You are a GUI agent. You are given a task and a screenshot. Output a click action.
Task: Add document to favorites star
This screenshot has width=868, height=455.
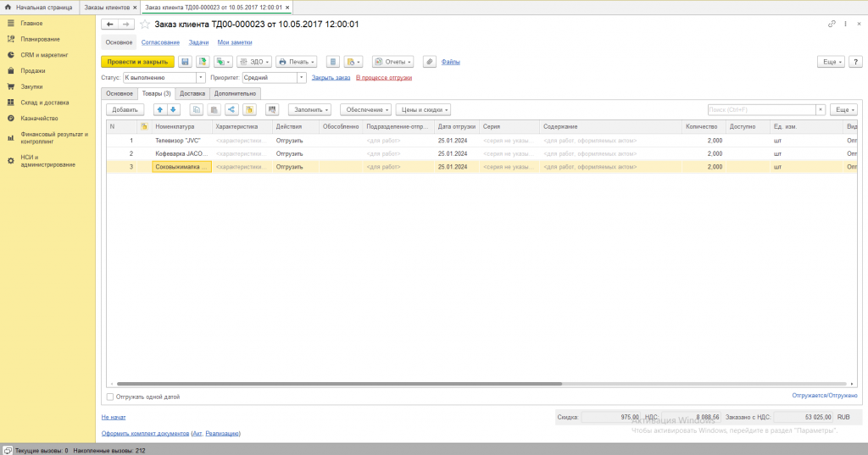(x=145, y=25)
